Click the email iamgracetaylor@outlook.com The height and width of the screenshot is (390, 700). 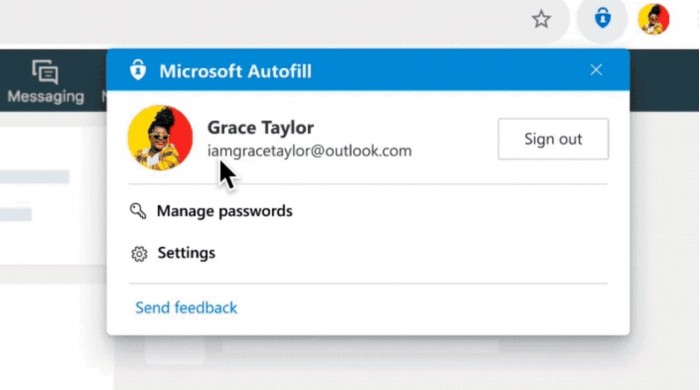point(309,151)
